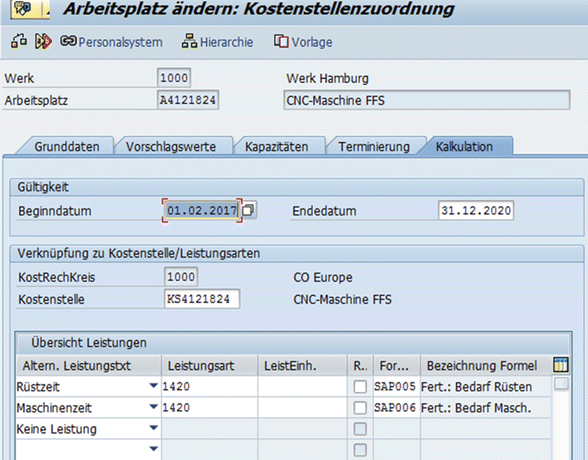The image size is (588, 460).
Task: Open the Terminierung tab
Action: pos(374,146)
